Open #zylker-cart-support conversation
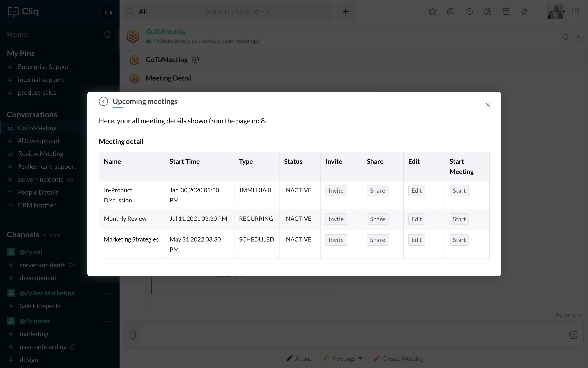The width and height of the screenshot is (588, 368). click(47, 167)
